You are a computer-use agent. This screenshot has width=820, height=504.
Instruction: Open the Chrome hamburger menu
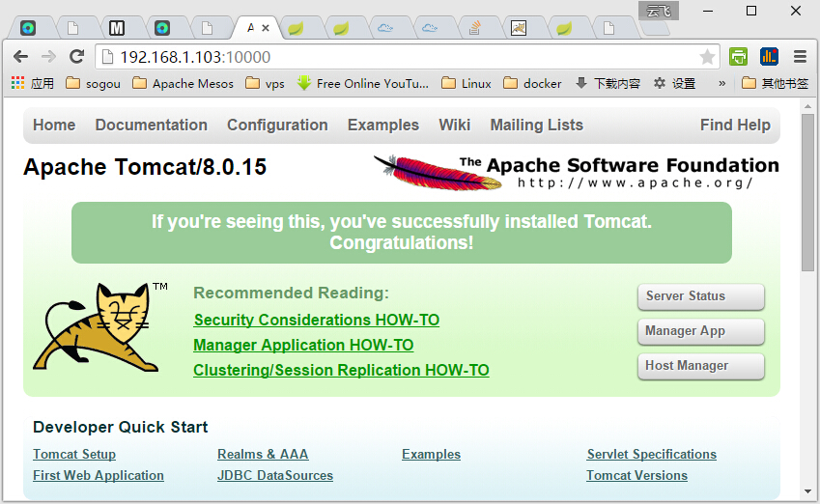point(800,56)
